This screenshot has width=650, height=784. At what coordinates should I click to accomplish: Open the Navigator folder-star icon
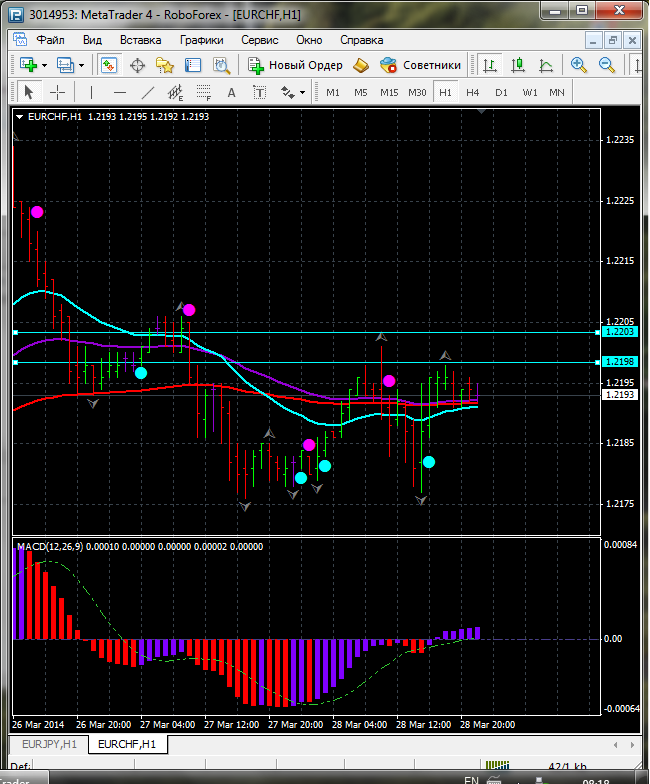click(x=166, y=65)
